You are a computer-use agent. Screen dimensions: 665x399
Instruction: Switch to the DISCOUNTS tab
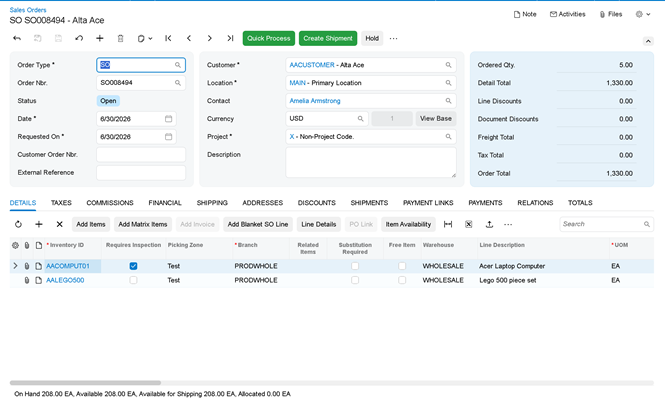(316, 203)
